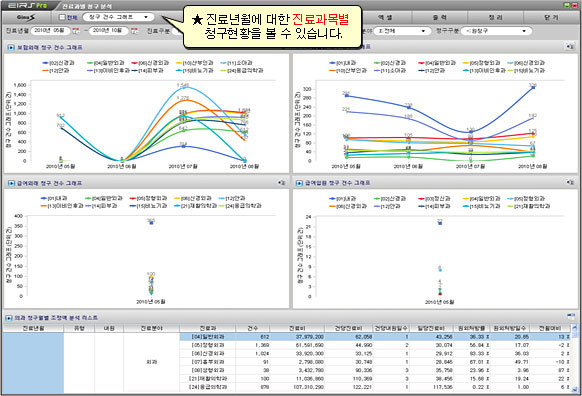
Task: Maximize the top-right chart panel using its corner icon
Action: (570, 47)
